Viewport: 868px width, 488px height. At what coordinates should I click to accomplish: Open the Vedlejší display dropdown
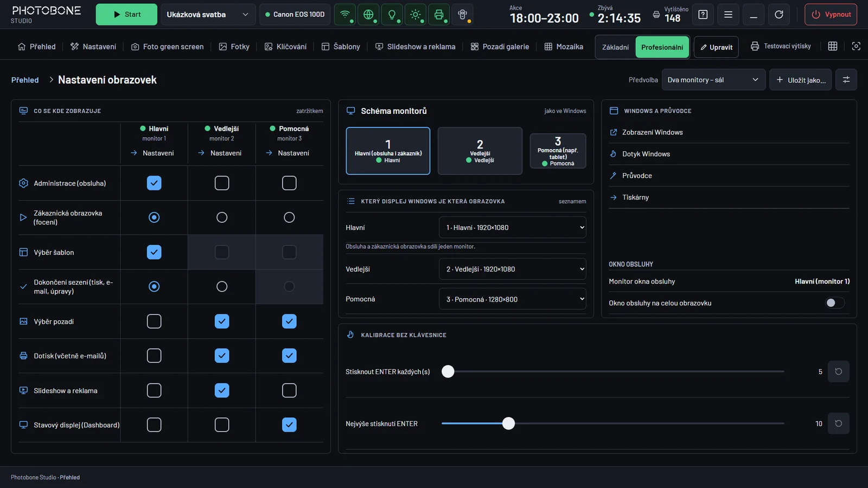[512, 269]
